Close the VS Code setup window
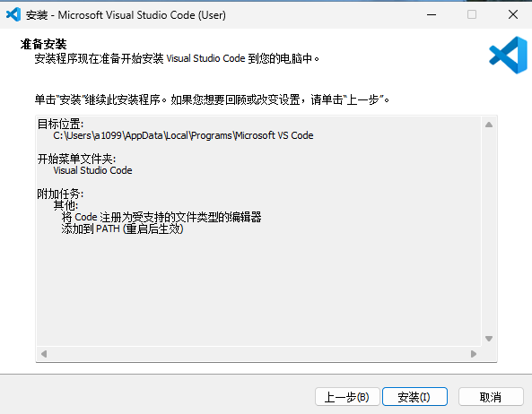This screenshot has width=532, height=414. (x=513, y=14)
